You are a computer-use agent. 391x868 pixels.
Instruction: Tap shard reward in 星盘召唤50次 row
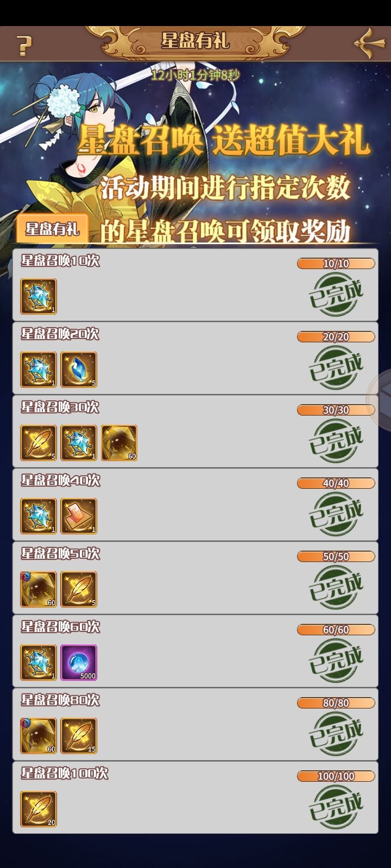(39, 589)
